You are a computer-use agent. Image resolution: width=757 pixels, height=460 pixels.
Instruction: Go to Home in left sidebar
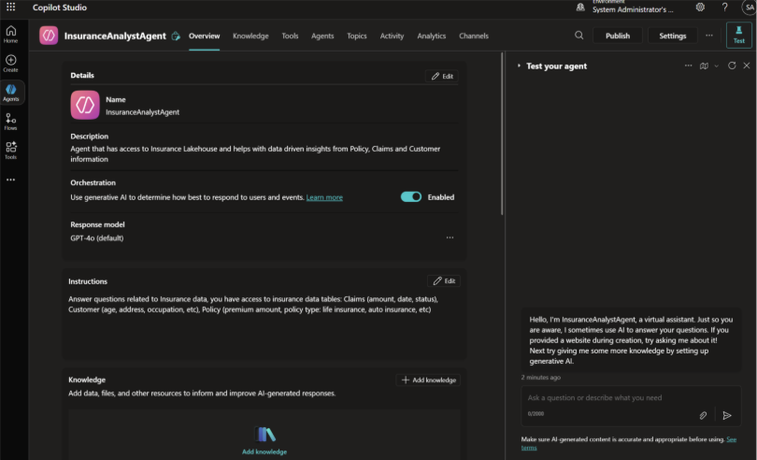pyautogui.click(x=11, y=34)
